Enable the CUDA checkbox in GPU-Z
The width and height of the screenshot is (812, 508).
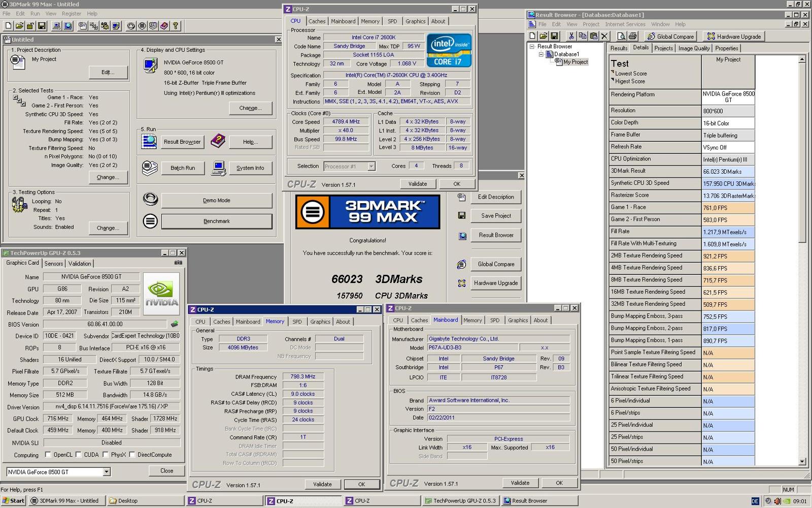[x=79, y=455]
